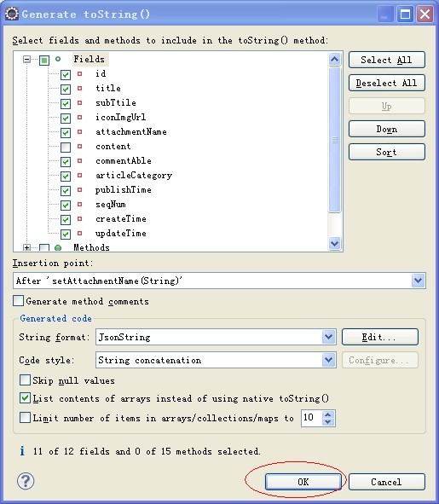The height and width of the screenshot is (504, 439).
Task: Click the field icon beside iconImgUrl
Action: 79,118
